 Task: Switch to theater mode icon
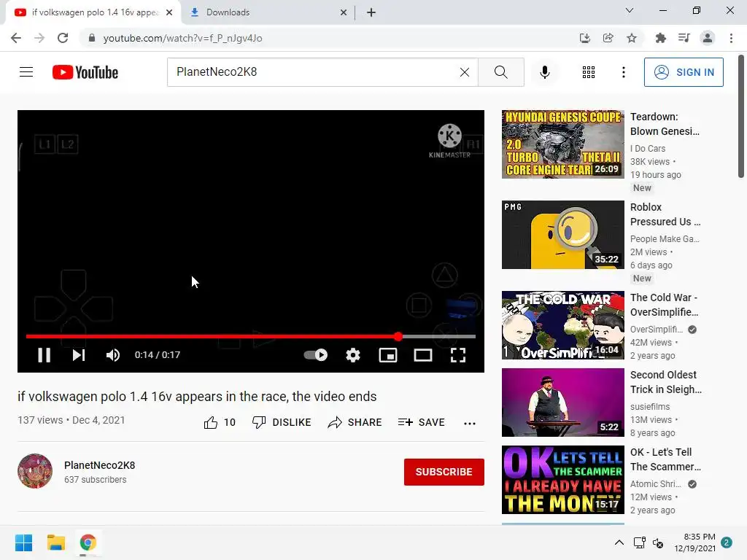tap(423, 355)
